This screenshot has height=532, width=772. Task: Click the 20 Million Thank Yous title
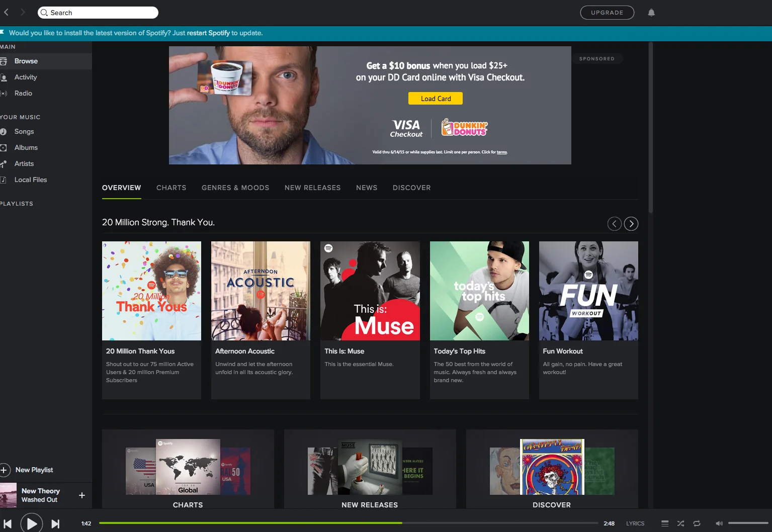[140, 351]
